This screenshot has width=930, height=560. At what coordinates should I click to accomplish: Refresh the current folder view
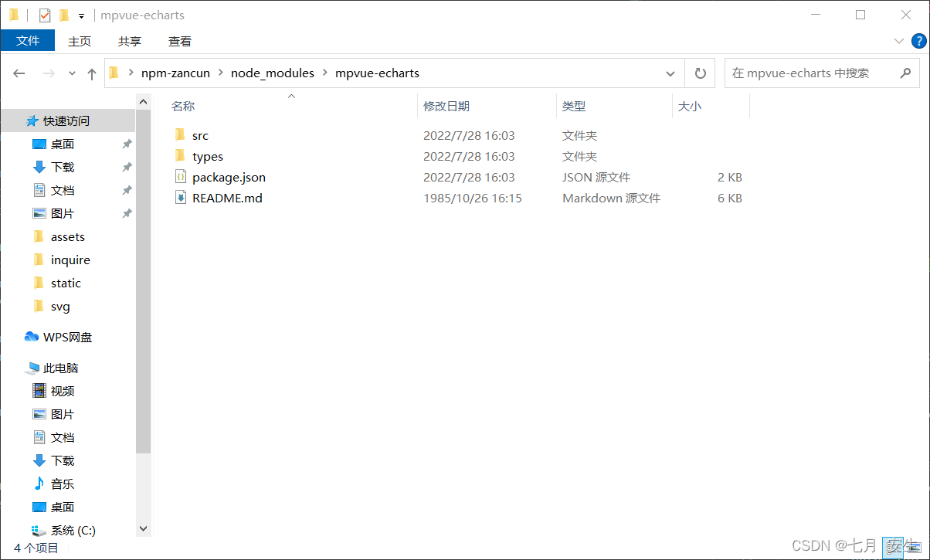700,73
